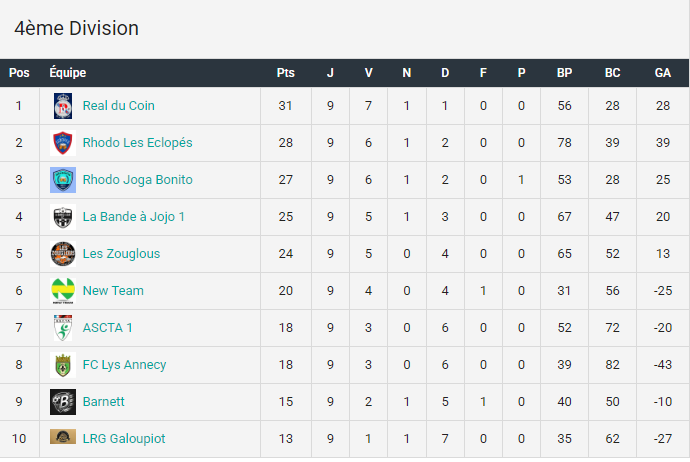Viewport: 690px width, 462px height.
Task: Open the ASCTA 1 shield logo
Action: [63, 328]
